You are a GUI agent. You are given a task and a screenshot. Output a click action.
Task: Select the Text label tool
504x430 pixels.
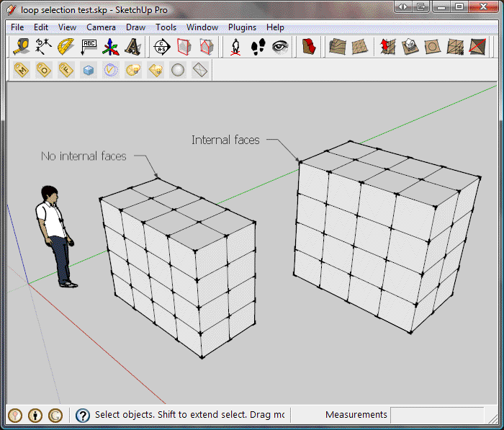pyautogui.click(x=89, y=47)
